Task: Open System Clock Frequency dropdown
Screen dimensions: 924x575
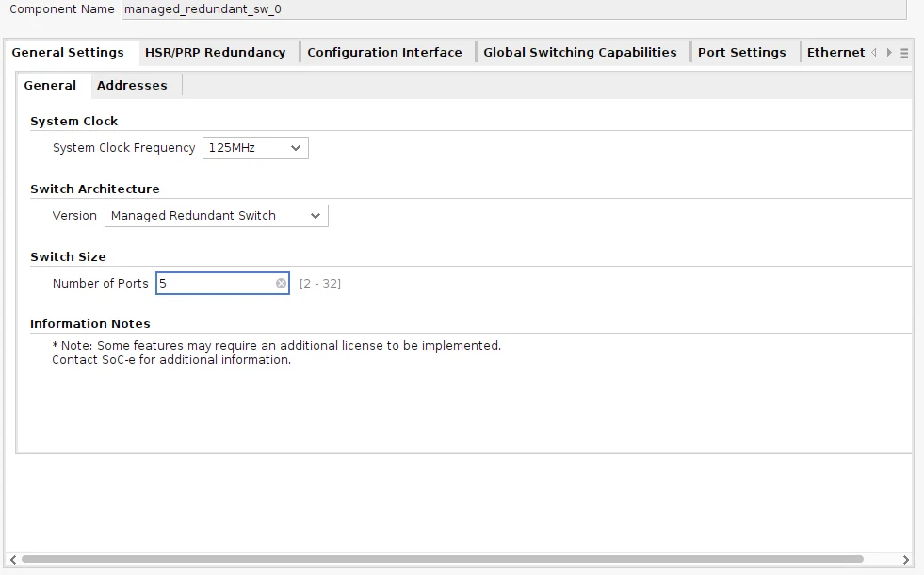Action: point(255,148)
